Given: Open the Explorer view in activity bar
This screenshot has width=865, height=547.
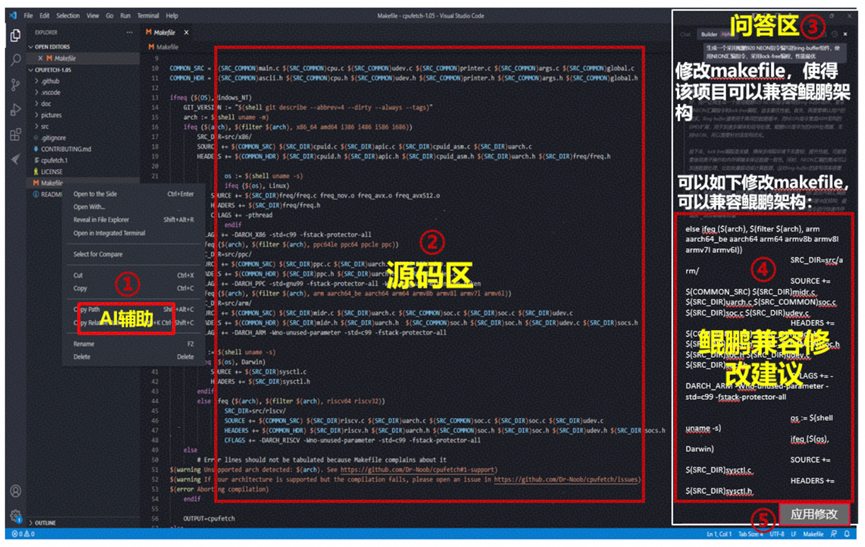Looking at the screenshot, I should coord(15,36).
